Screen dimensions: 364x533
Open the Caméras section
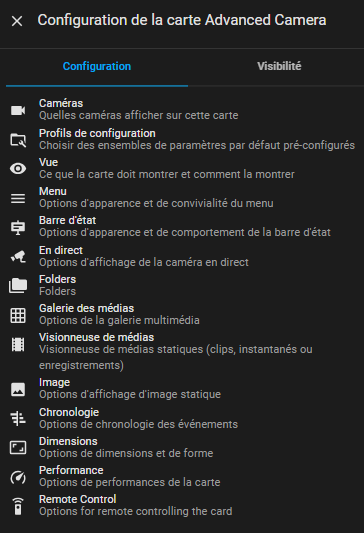pyautogui.click(x=185, y=109)
